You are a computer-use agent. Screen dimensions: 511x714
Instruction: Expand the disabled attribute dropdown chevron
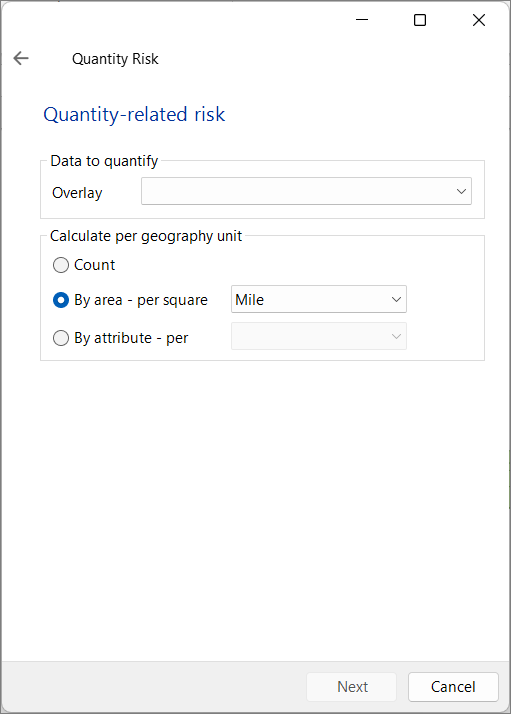click(396, 337)
